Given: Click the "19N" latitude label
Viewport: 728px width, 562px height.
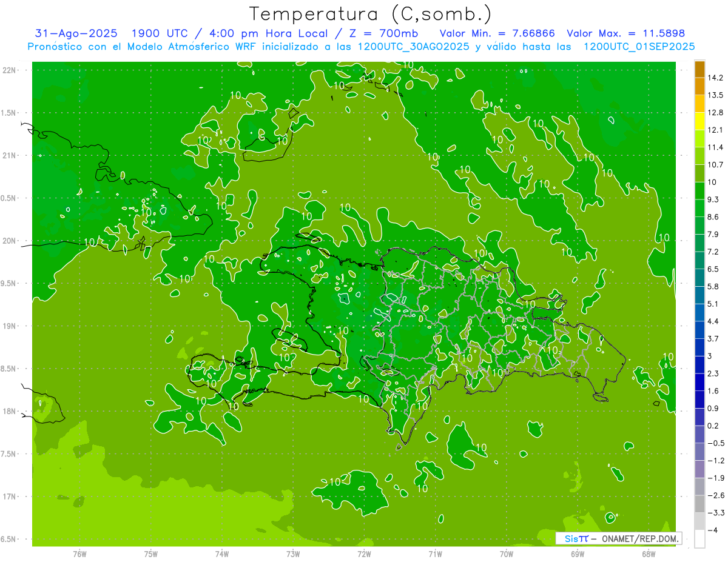Looking at the screenshot, I should (10, 326).
